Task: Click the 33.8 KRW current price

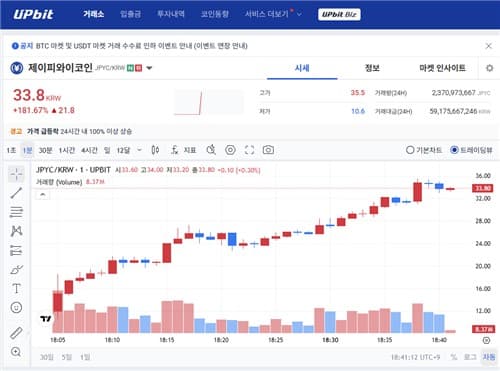Action: pyautogui.click(x=37, y=95)
